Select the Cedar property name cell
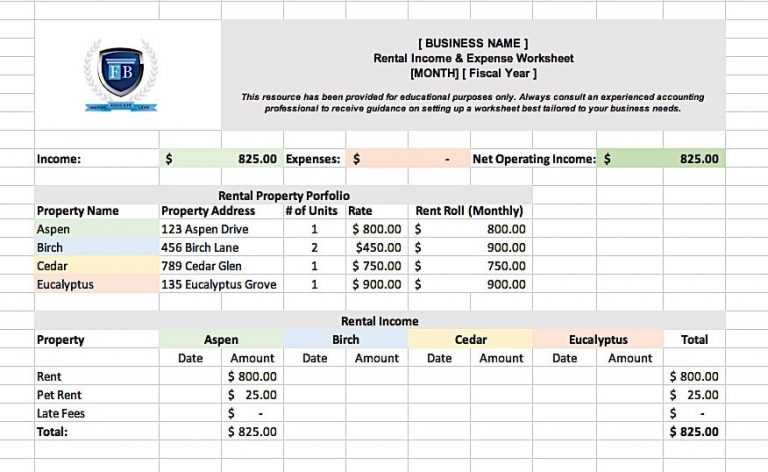The height and width of the screenshot is (472, 768). pos(96,266)
